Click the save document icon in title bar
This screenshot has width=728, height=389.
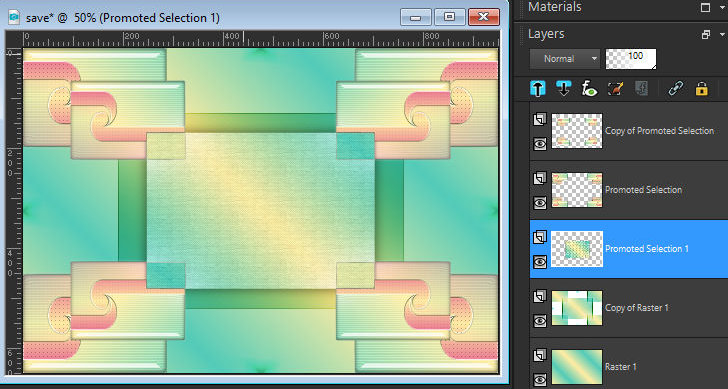tap(14, 18)
